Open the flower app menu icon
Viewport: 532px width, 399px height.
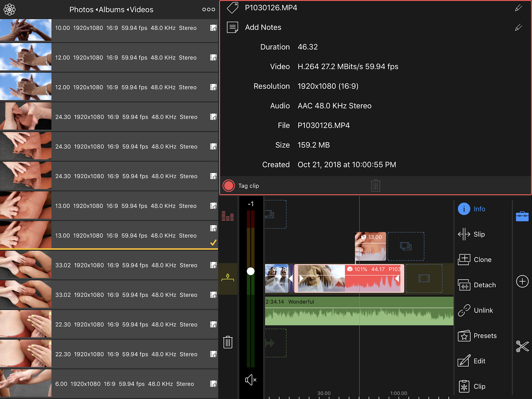point(10,10)
